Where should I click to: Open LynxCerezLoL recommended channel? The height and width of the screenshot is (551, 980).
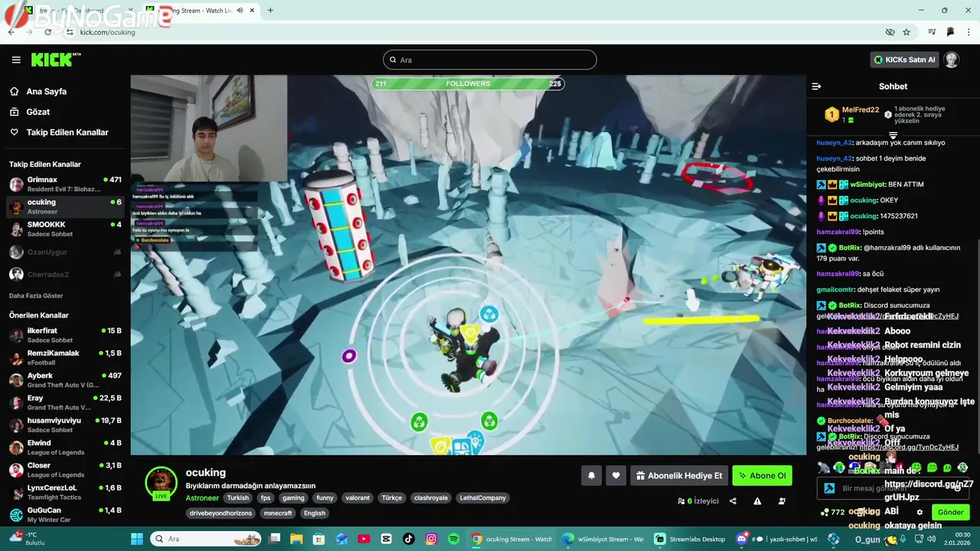point(65,492)
